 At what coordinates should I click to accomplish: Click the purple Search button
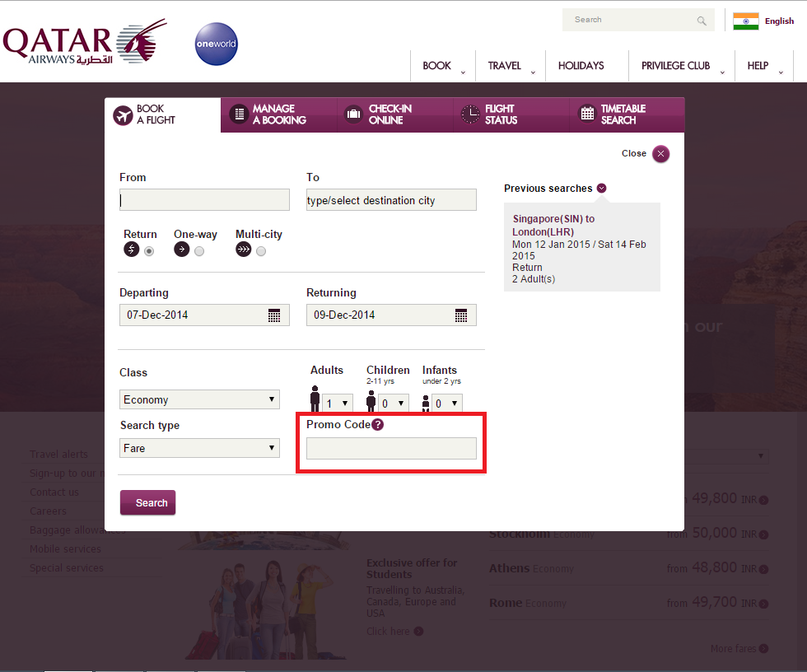(x=147, y=502)
